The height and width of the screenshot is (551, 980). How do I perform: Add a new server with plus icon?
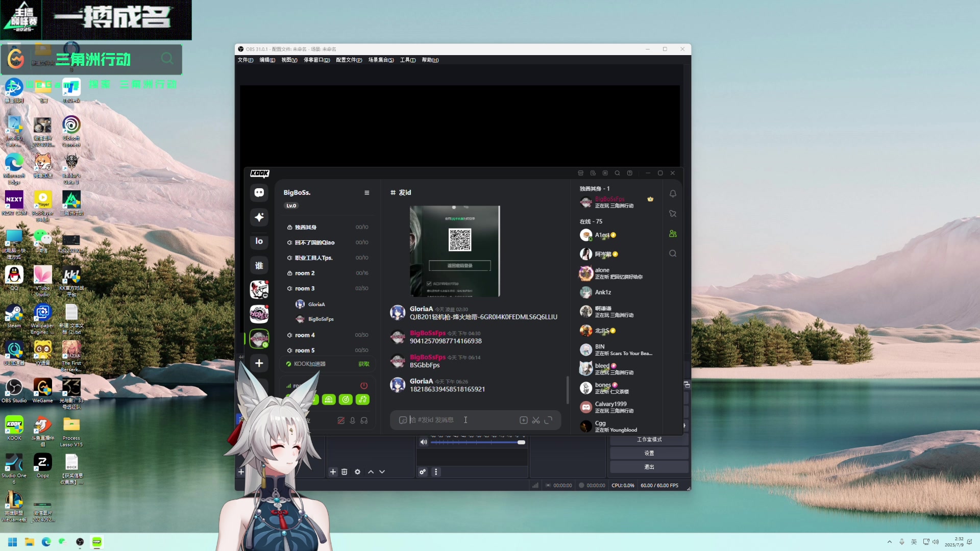pyautogui.click(x=259, y=363)
